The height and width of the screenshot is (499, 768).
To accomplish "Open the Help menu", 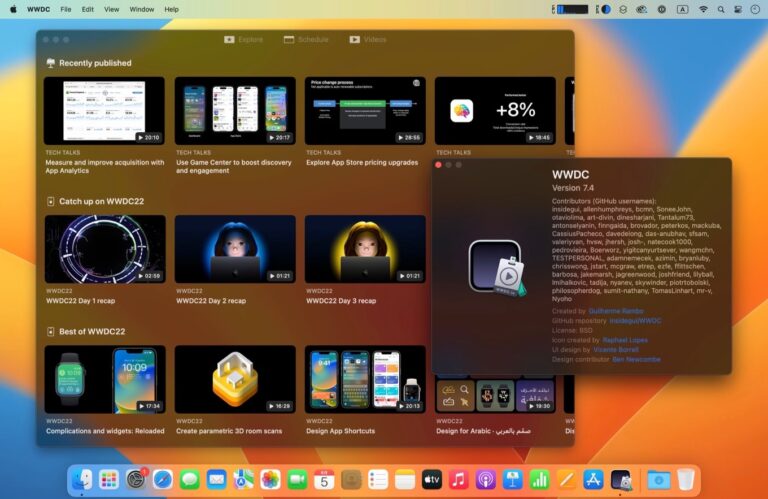I will pyautogui.click(x=171, y=9).
